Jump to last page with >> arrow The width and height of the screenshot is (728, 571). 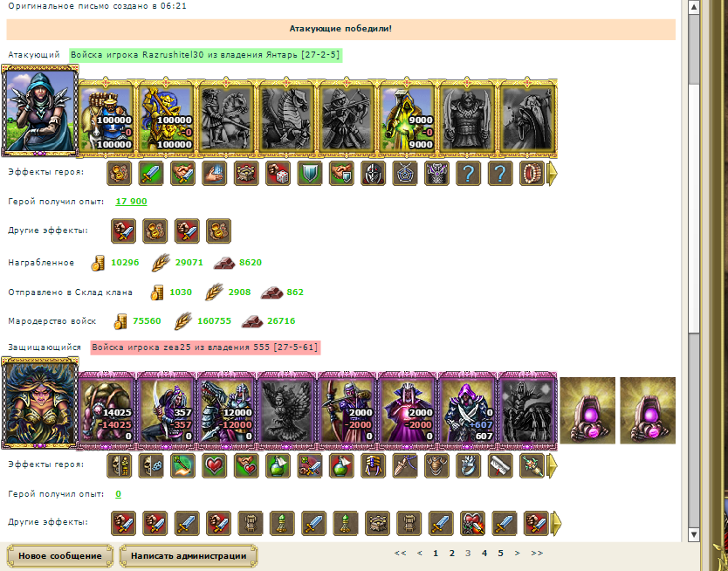(537, 554)
